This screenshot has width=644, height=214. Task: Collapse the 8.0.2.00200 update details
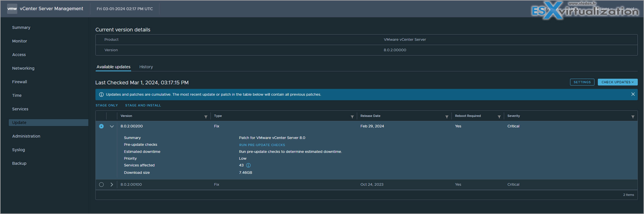112,126
